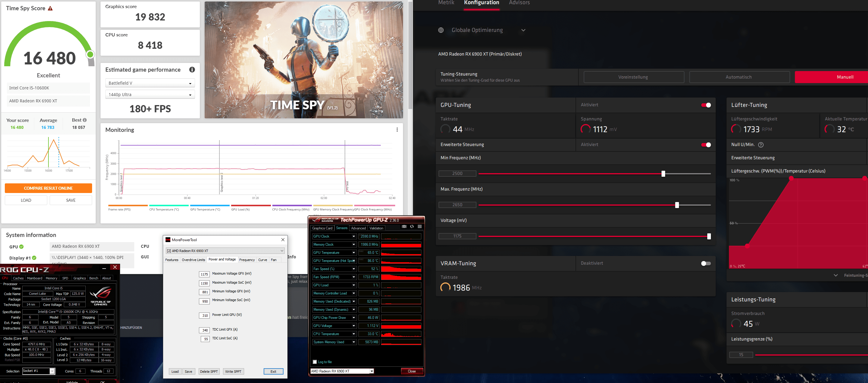Open the Graphics Card tab in GPU-Z
This screenshot has height=383, width=868.
tap(322, 228)
